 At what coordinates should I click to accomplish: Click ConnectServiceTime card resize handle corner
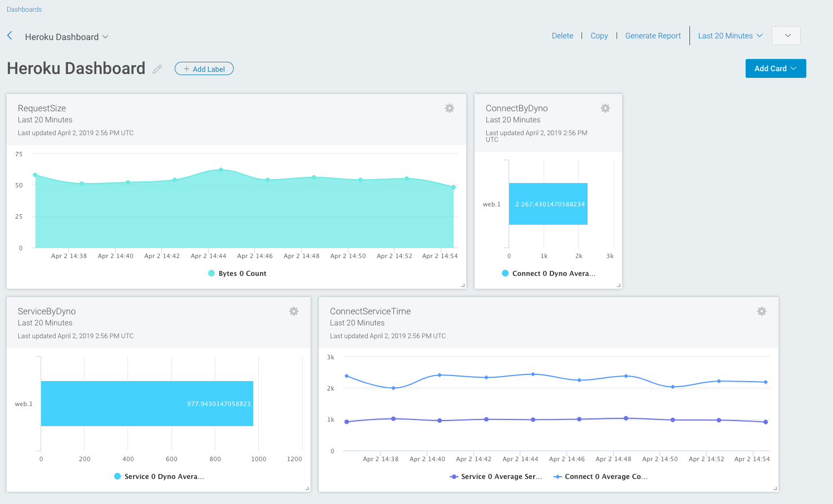tap(775, 488)
